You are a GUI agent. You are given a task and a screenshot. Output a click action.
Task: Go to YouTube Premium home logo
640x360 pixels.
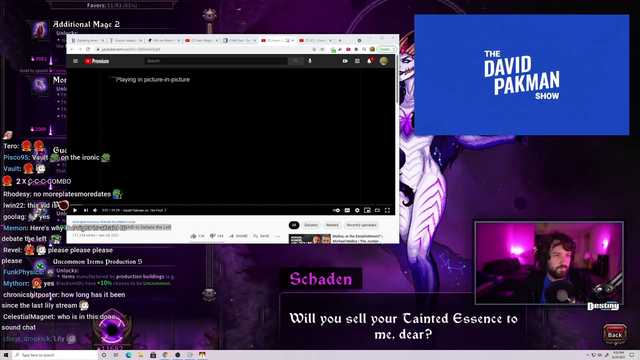pos(97,61)
